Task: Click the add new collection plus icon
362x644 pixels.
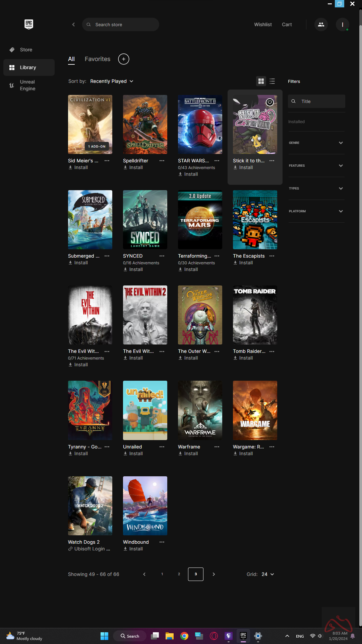Action: pyautogui.click(x=123, y=59)
